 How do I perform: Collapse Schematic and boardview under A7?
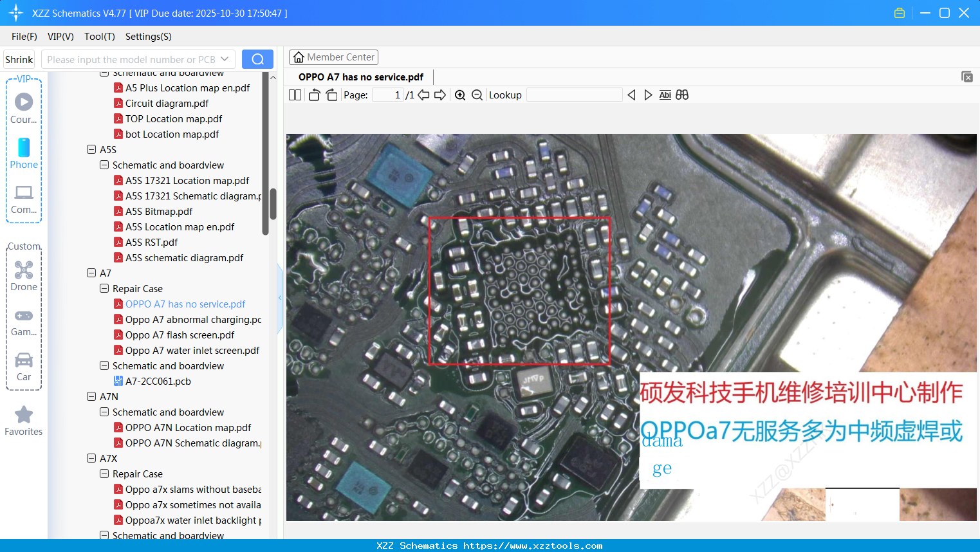coord(104,365)
